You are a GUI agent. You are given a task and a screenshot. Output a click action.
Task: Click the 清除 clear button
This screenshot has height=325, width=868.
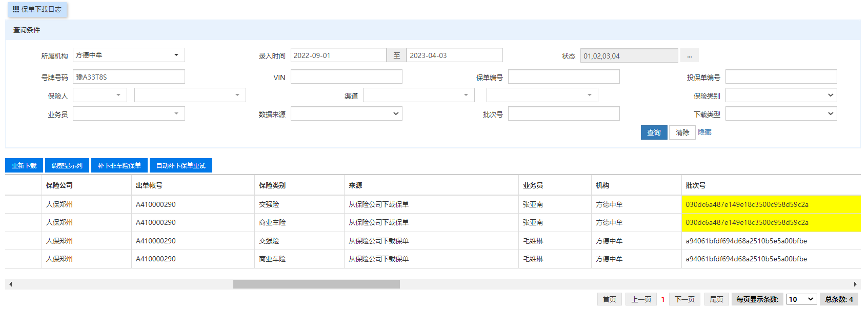(x=682, y=132)
